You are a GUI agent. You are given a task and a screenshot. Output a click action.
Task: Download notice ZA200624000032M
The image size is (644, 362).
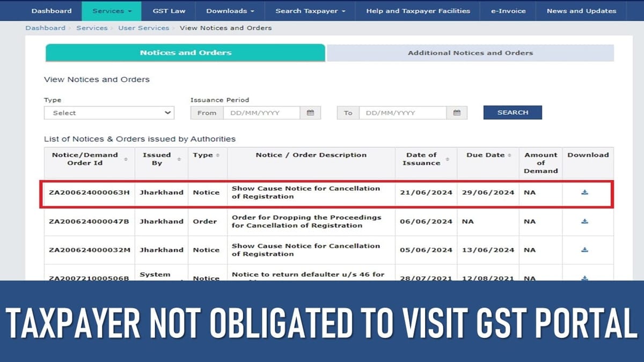point(586,250)
